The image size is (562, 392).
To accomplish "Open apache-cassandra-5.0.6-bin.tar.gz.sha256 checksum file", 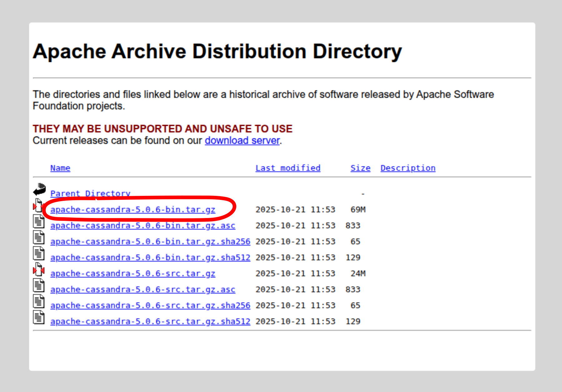I will 150,241.
